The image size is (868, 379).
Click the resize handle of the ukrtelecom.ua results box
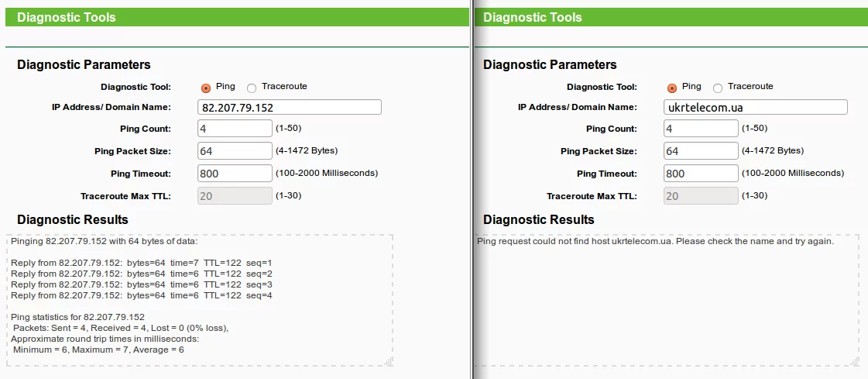tap(856, 361)
